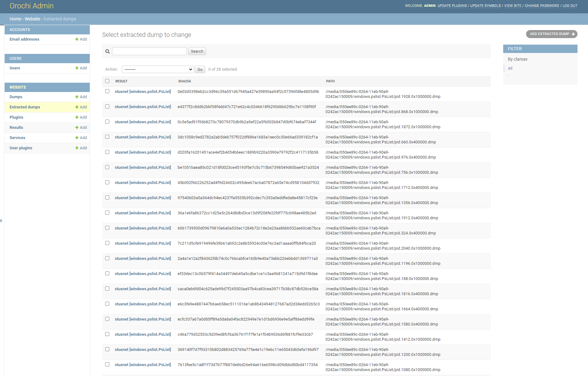Click the Change Password link
This screenshot has height=376, width=588.
coord(542,6)
